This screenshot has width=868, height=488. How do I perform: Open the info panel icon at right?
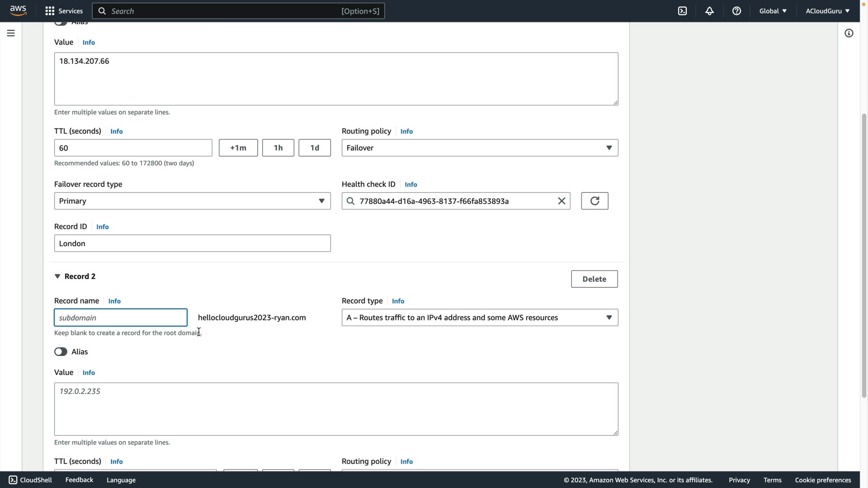point(849,33)
